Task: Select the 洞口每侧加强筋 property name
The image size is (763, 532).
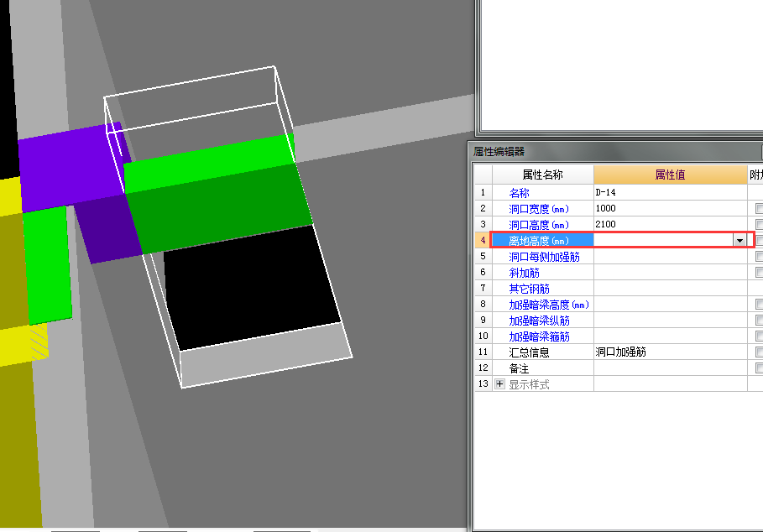Action: click(544, 257)
